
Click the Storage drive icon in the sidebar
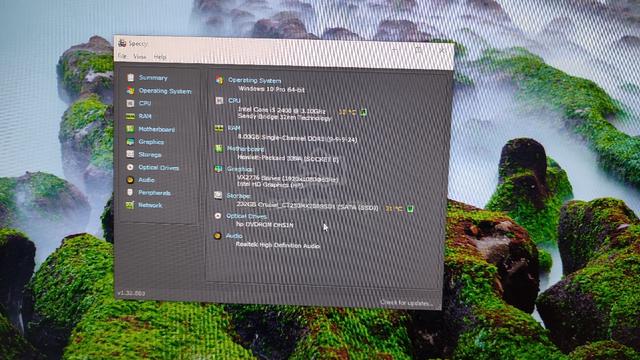[x=130, y=154]
